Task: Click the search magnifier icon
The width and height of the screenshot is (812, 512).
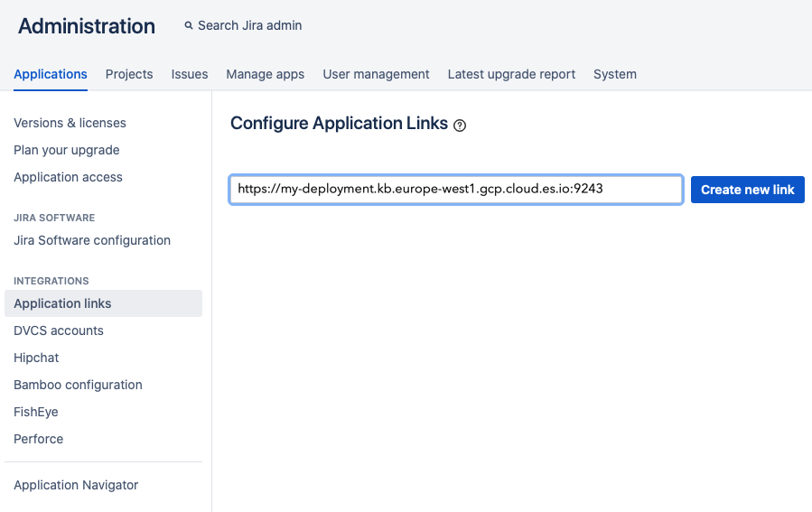Action: (x=189, y=26)
